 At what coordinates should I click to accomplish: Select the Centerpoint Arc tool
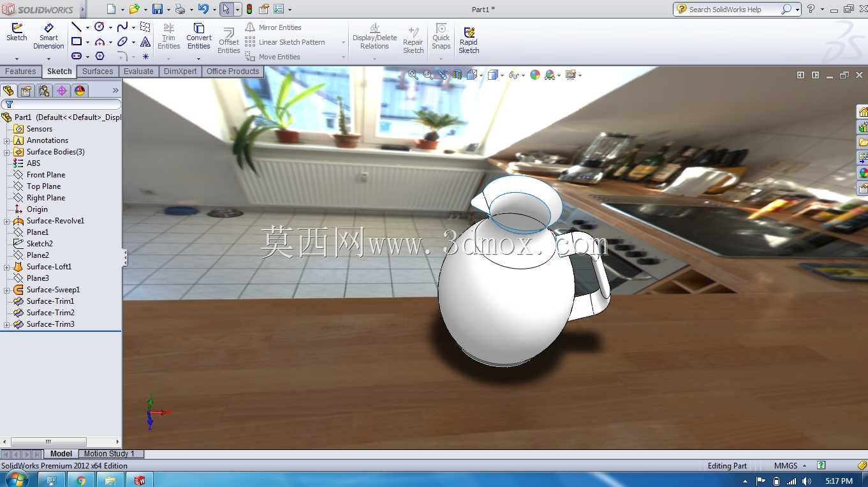(99, 41)
